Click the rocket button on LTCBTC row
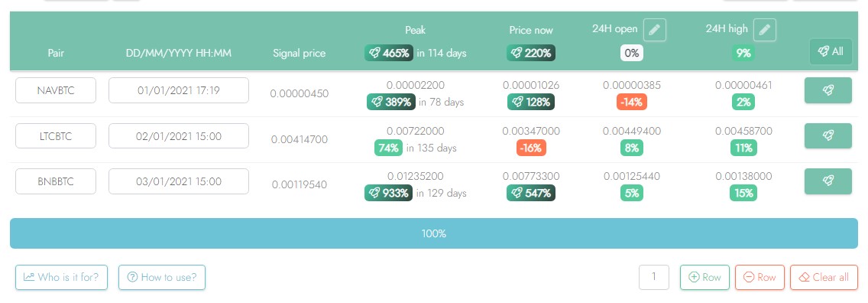This screenshot has height=303, width=868. click(828, 135)
